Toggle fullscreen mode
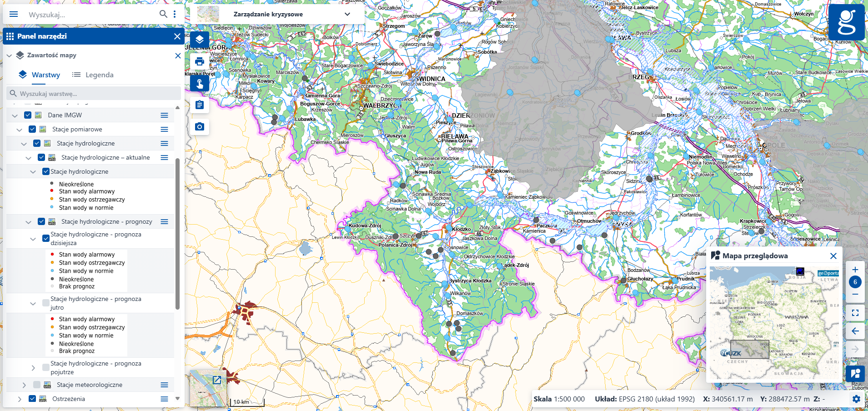This screenshot has width=868, height=411. click(x=855, y=312)
